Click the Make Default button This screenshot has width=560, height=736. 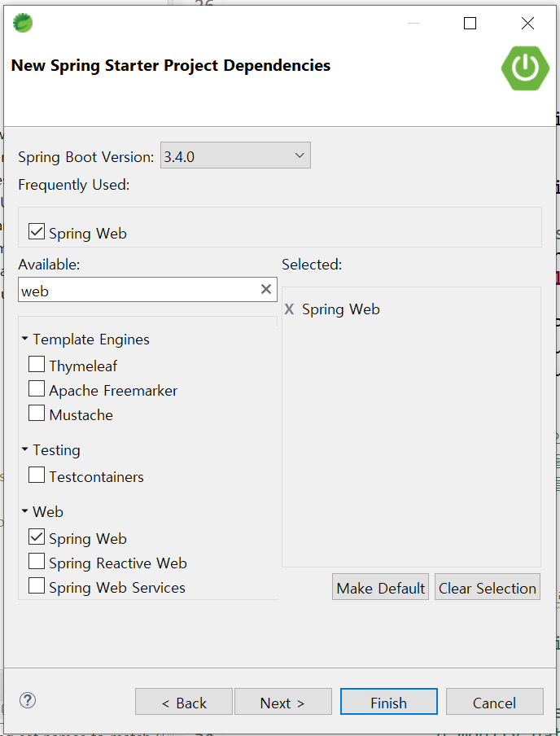coord(380,587)
